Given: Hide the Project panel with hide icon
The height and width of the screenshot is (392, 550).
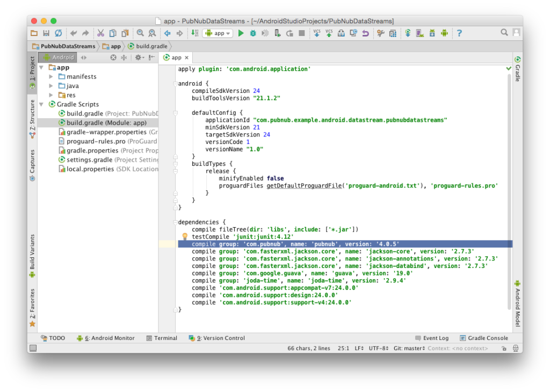Looking at the screenshot, I should click(x=151, y=57).
